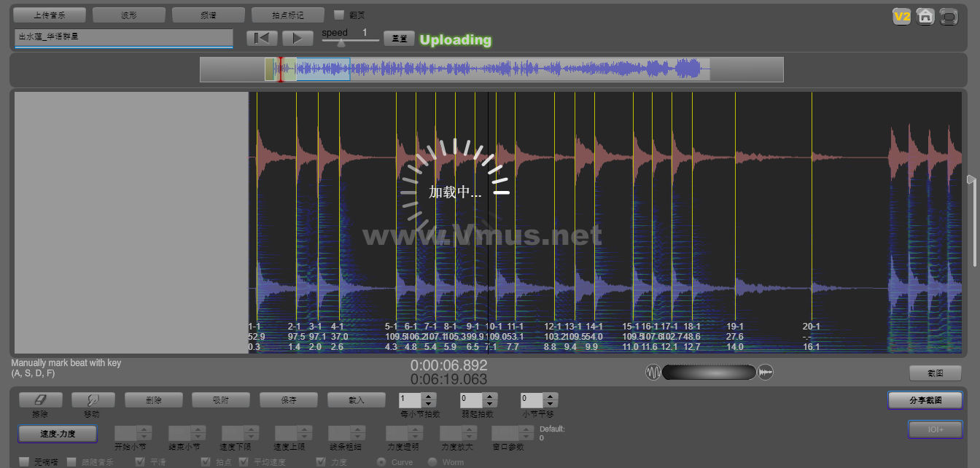Enable the 翻页 page-turn checkbox
This screenshot has height=468, width=980.
click(339, 15)
